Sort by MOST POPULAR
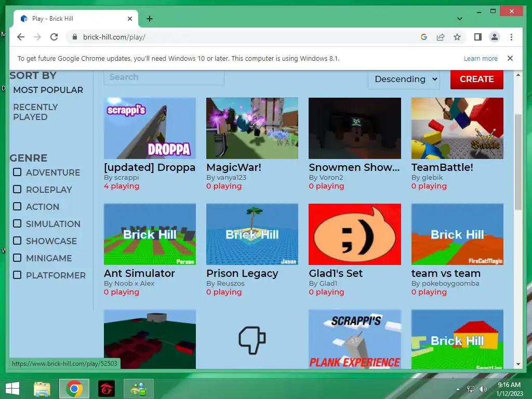The height and width of the screenshot is (399, 532). click(48, 90)
